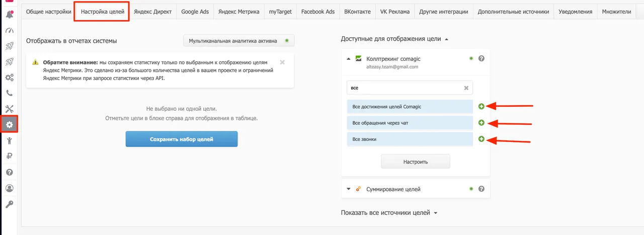Open the Google Ads tab
This screenshot has height=235, width=644.
195,12
